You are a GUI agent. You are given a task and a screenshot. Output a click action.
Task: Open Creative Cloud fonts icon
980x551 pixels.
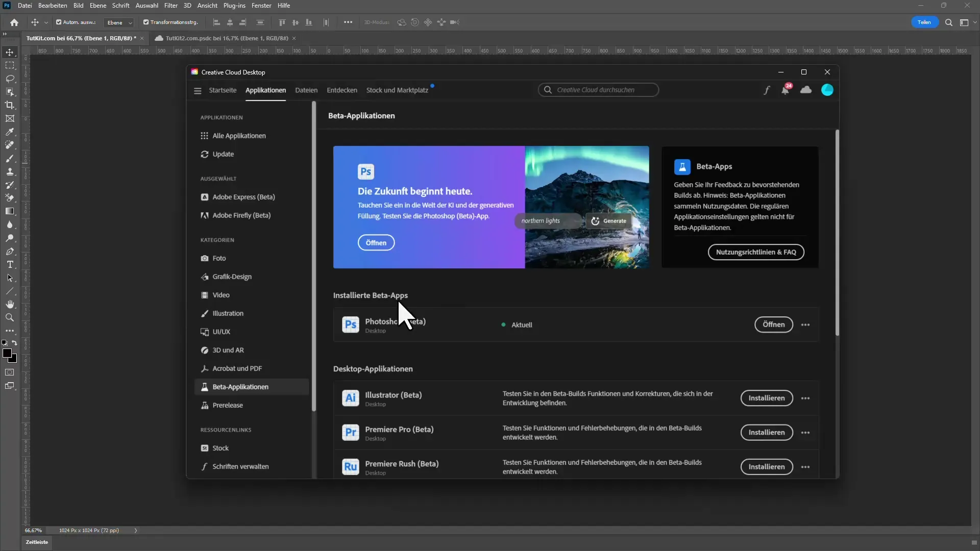click(767, 90)
